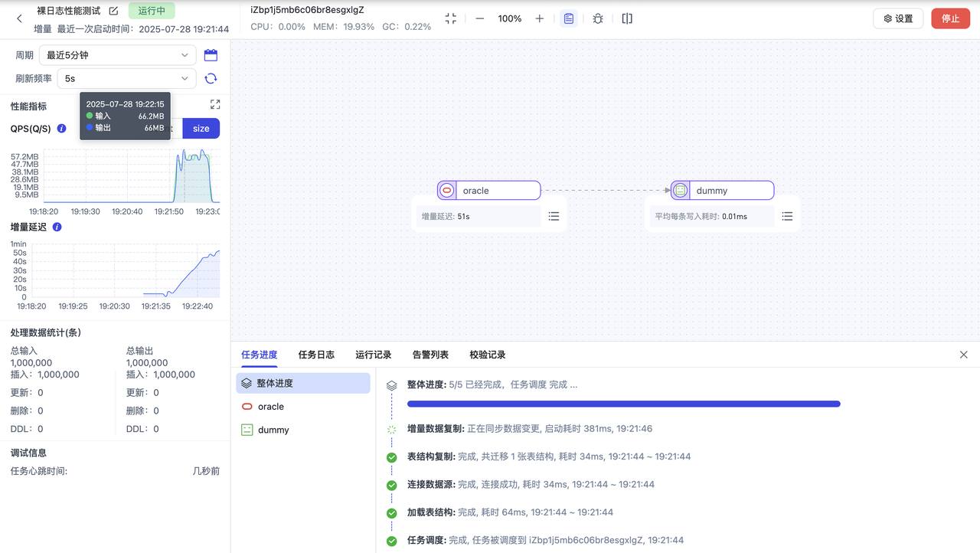
Task: Switch to the 任务日志 tab
Action: tap(316, 355)
